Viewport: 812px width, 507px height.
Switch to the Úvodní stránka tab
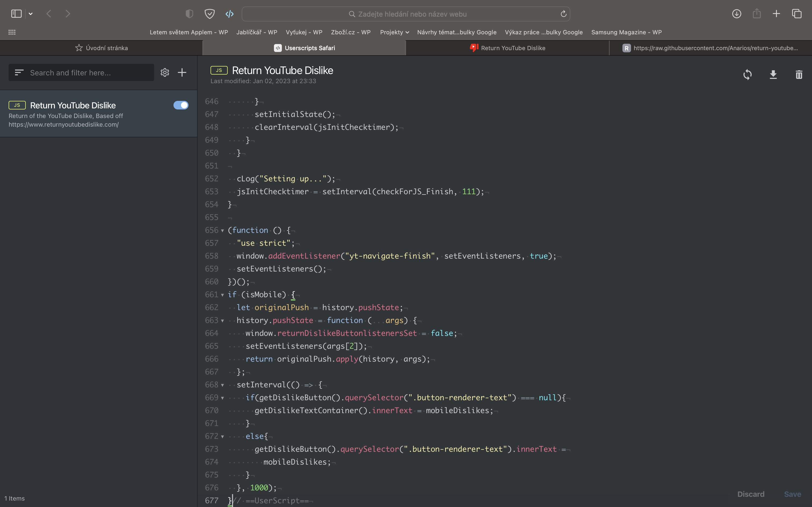pyautogui.click(x=101, y=48)
